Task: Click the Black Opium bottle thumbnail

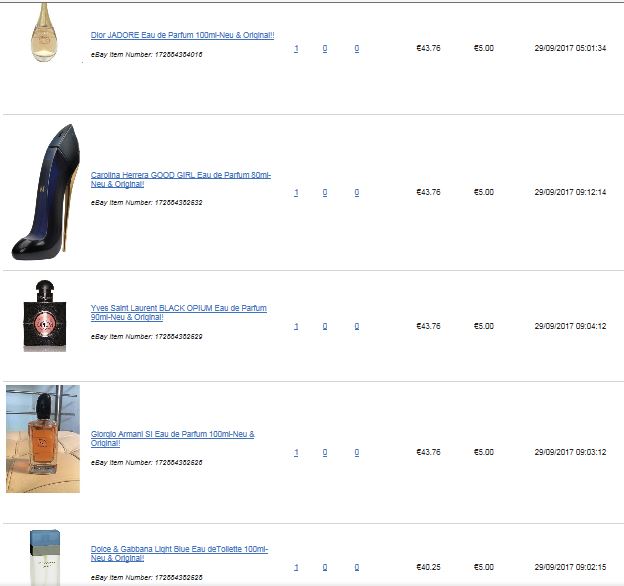Action: [x=43, y=316]
